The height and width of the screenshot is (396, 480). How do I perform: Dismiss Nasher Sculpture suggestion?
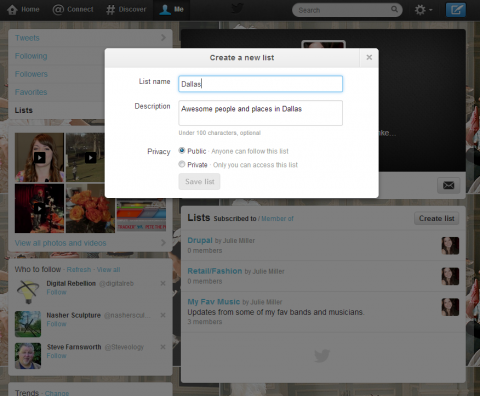[163, 315]
